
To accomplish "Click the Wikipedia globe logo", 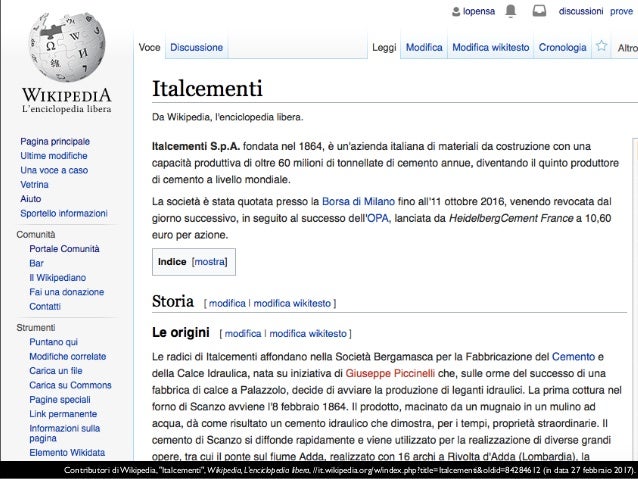I will (x=67, y=46).
